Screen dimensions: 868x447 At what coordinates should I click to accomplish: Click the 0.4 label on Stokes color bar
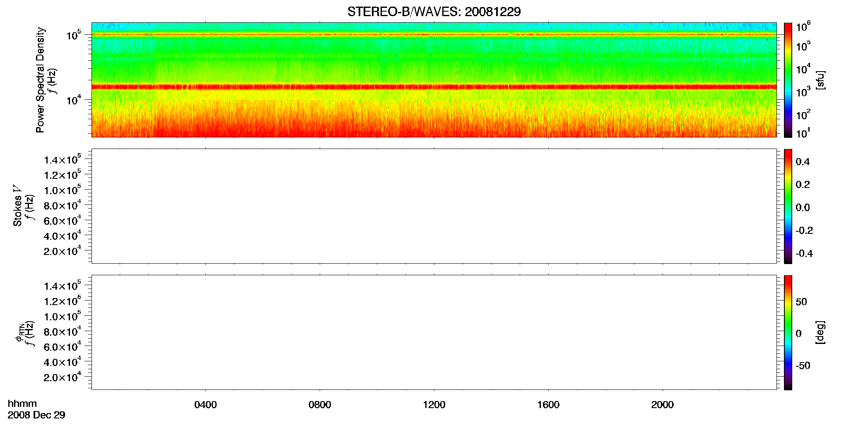pyautogui.click(x=803, y=162)
